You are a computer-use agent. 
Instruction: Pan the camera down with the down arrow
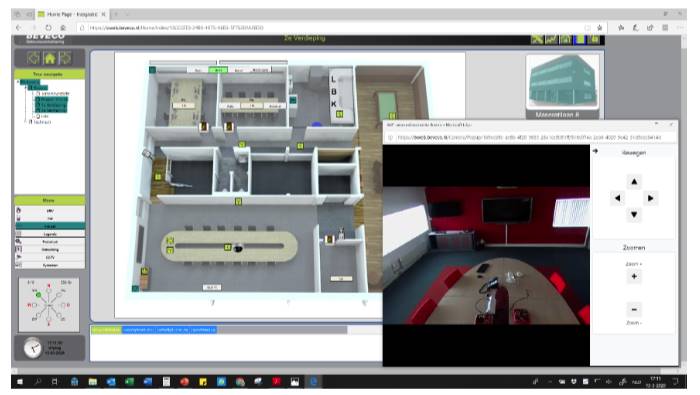click(x=634, y=215)
